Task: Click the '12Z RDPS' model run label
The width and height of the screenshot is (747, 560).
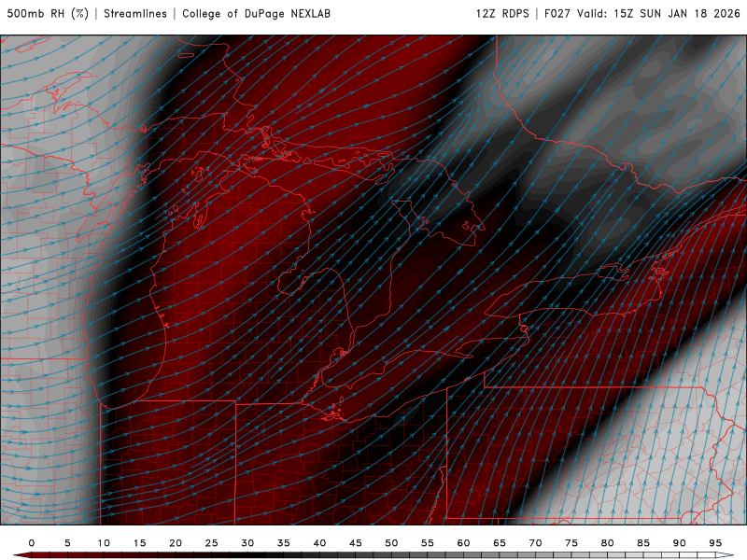Action: click(502, 13)
